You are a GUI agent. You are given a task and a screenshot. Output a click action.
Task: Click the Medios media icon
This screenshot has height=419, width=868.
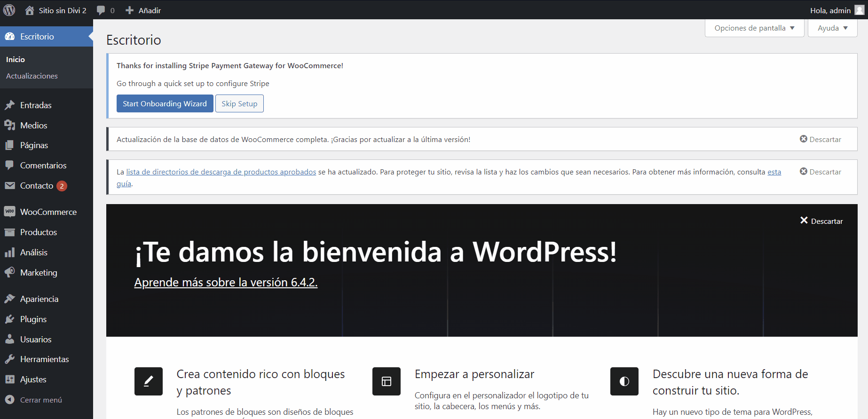[x=9, y=125]
